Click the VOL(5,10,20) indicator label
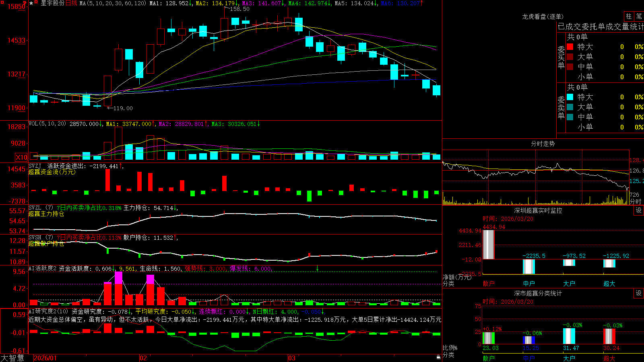644x362 pixels. click(47, 123)
